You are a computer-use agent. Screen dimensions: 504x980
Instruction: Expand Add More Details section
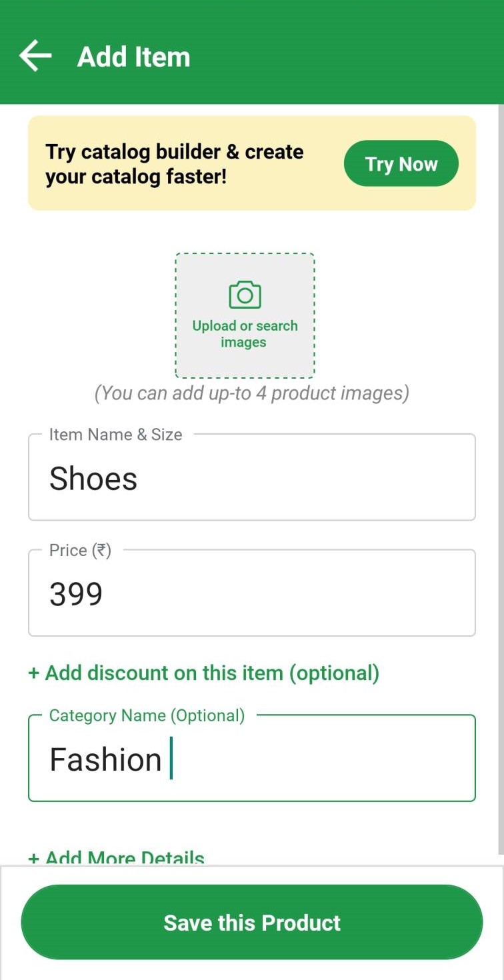(x=116, y=857)
